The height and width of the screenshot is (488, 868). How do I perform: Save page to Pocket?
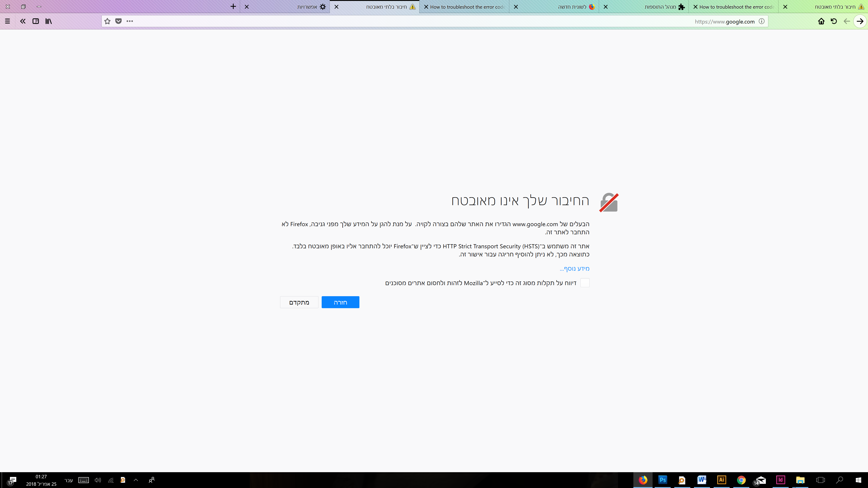pos(118,21)
